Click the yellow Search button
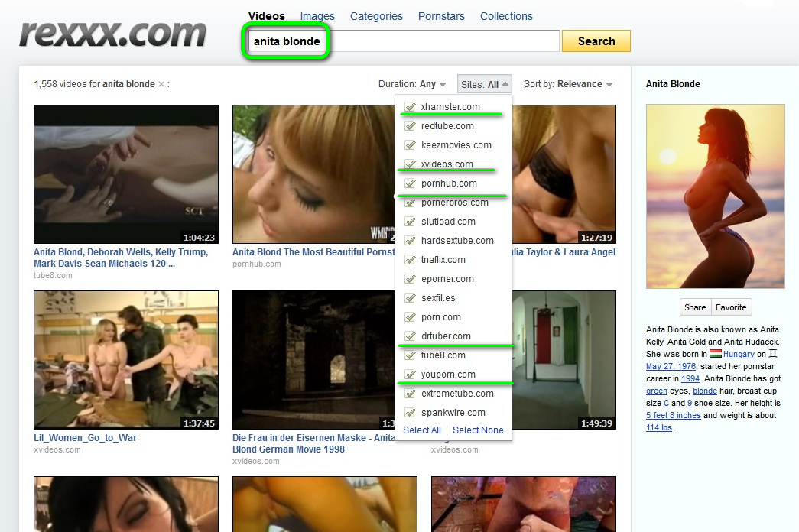The image size is (799, 532). point(596,41)
